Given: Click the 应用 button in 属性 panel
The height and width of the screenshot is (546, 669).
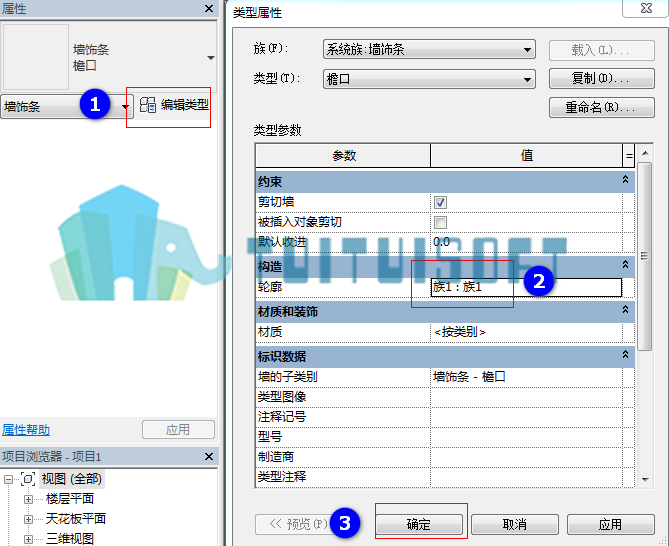Looking at the screenshot, I should point(178,430).
